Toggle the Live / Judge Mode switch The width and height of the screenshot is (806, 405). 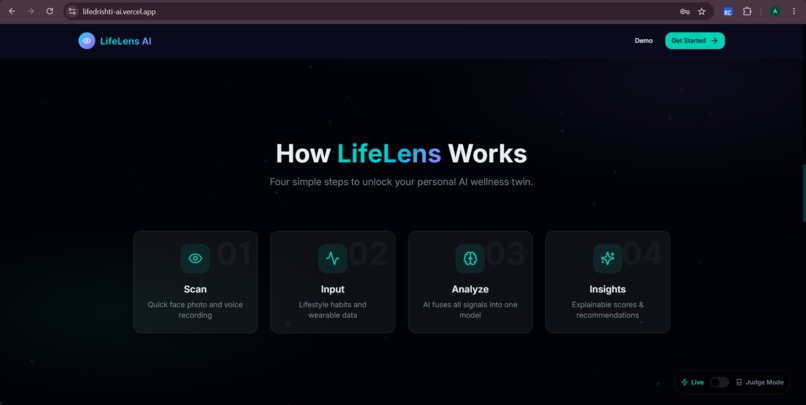[x=719, y=382]
